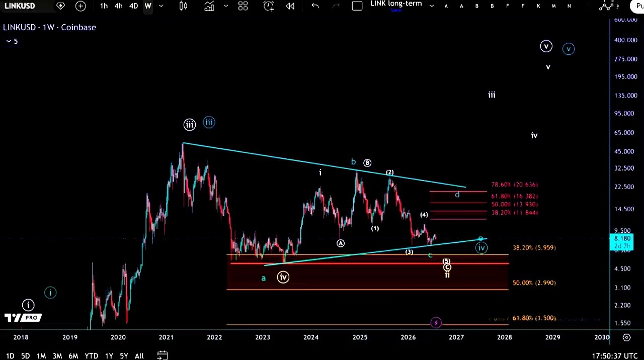This screenshot has width=644, height=360.
Task: Click the 61.80% (16.382) fib level
Action: click(x=514, y=197)
